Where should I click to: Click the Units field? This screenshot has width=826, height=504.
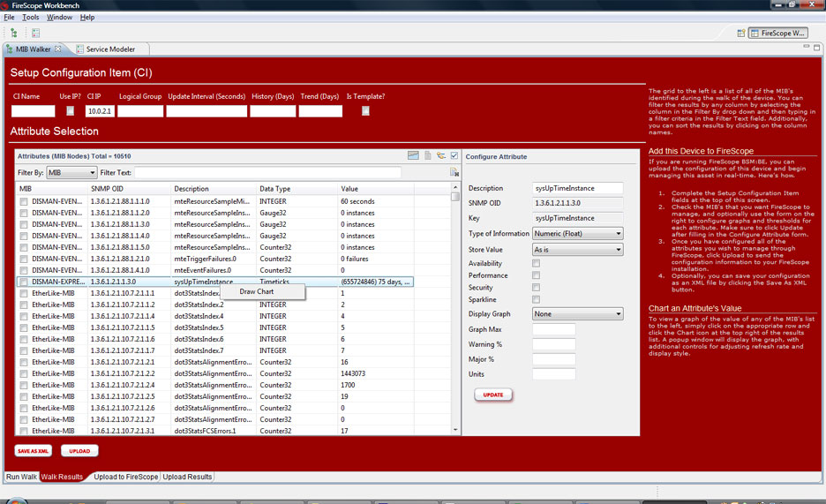coord(553,374)
